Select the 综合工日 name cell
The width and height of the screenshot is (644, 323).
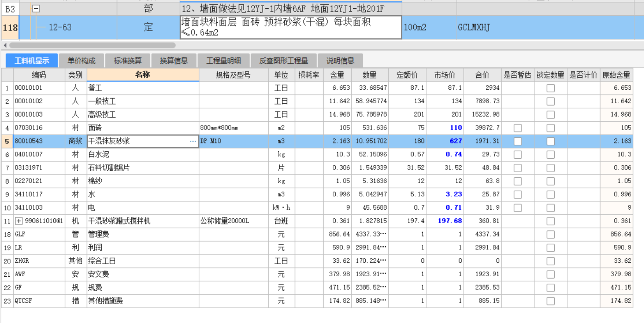(x=143, y=261)
